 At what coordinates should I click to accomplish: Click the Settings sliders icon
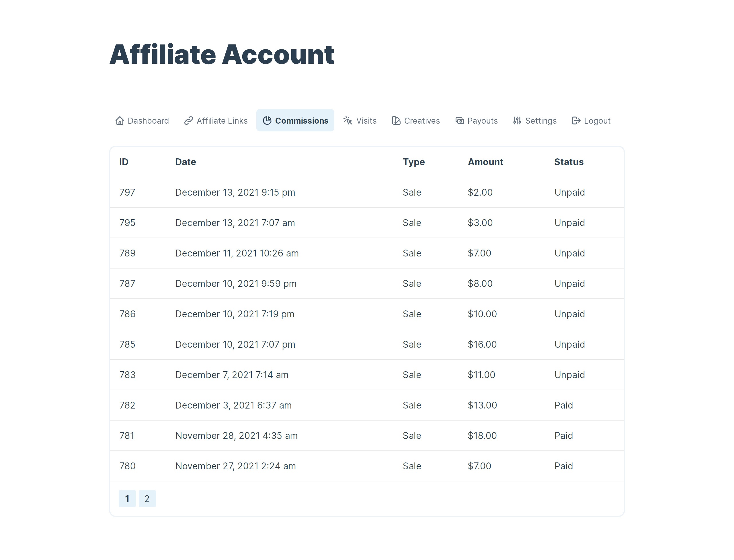click(x=517, y=121)
